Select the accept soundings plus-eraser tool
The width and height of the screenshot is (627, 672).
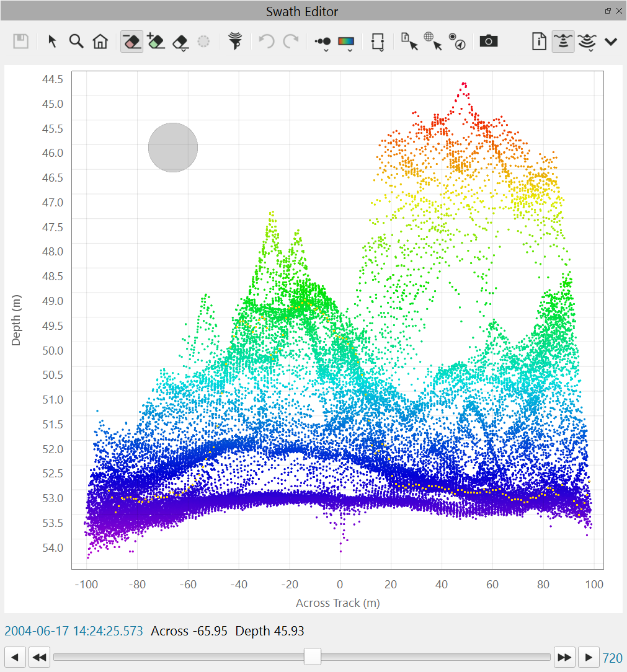pos(156,42)
